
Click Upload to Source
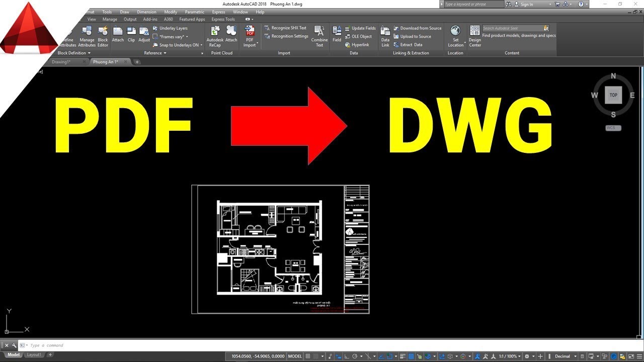(412, 36)
